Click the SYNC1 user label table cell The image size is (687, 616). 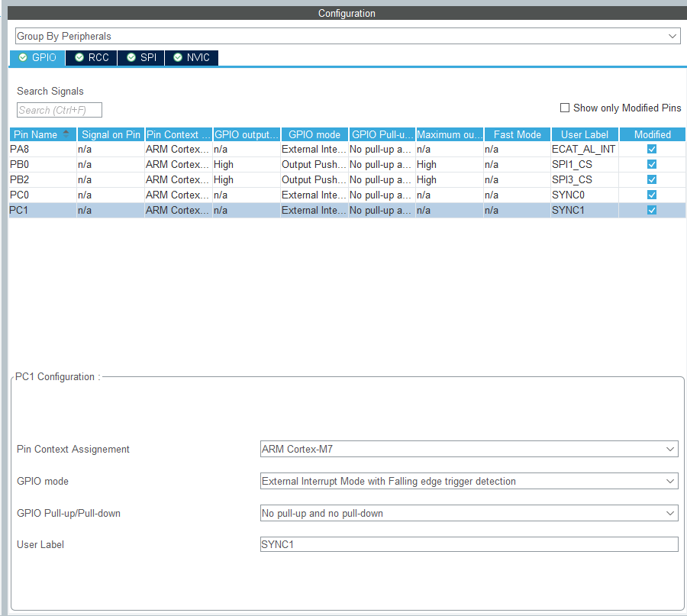pyautogui.click(x=585, y=211)
